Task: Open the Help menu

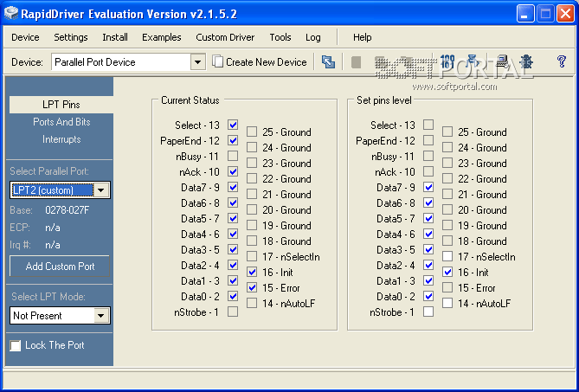Action: (x=362, y=37)
